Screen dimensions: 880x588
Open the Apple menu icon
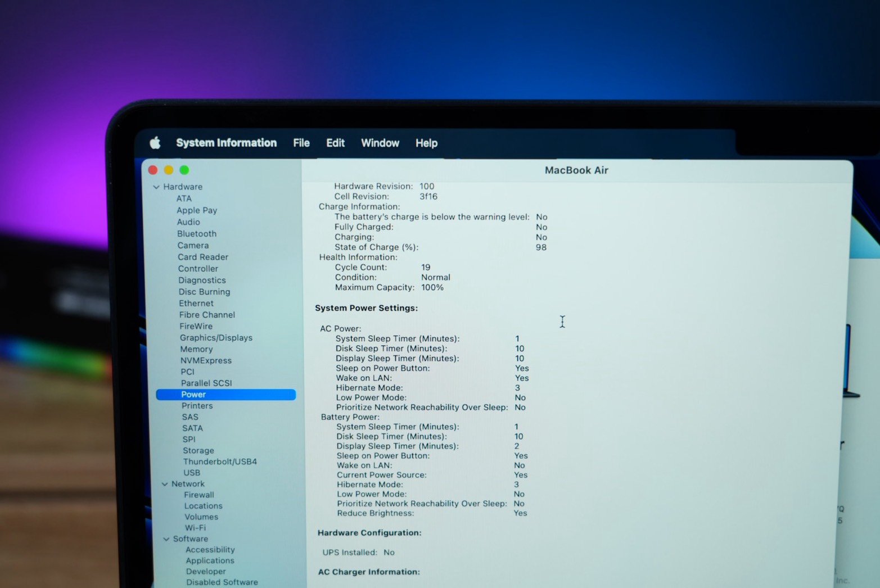155,143
